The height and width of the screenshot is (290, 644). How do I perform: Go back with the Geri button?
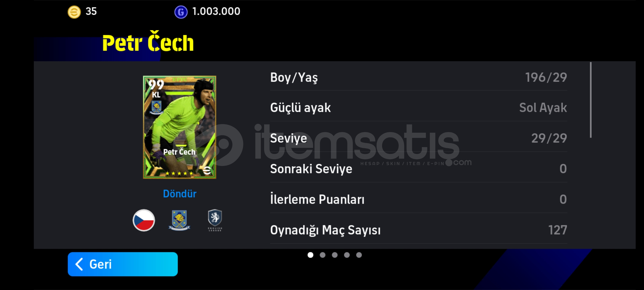point(123,264)
